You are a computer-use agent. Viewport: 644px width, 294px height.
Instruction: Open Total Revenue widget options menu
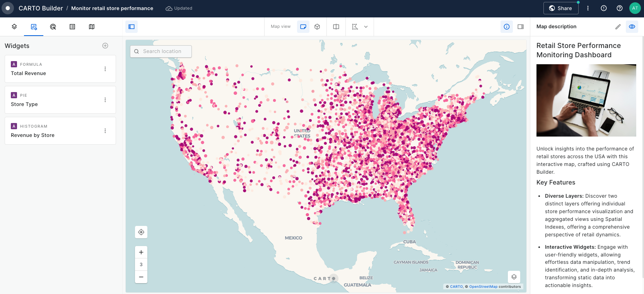pos(105,69)
